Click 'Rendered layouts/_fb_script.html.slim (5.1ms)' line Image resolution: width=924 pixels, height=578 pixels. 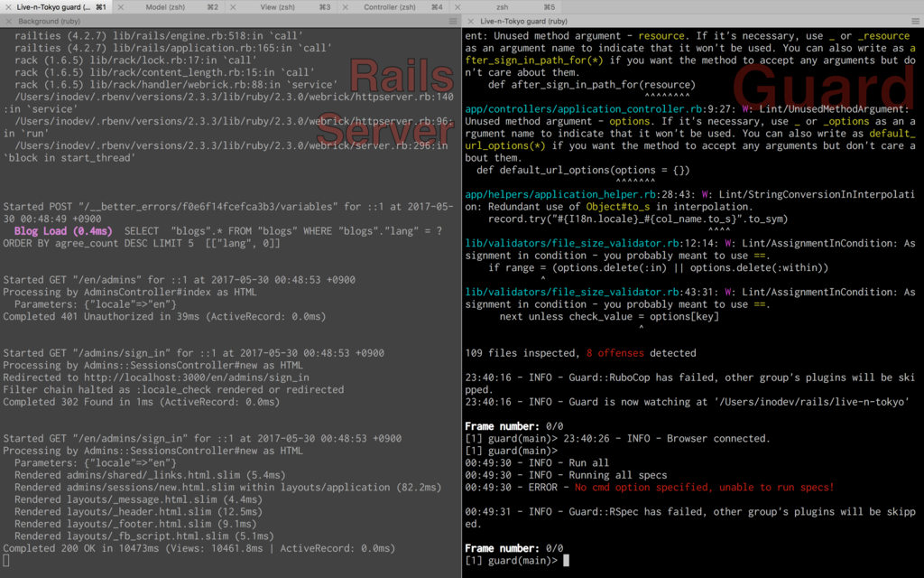click(x=144, y=536)
